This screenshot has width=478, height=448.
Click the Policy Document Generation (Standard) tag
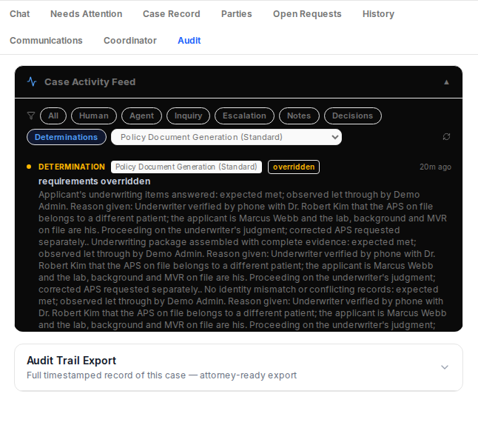pos(186,167)
